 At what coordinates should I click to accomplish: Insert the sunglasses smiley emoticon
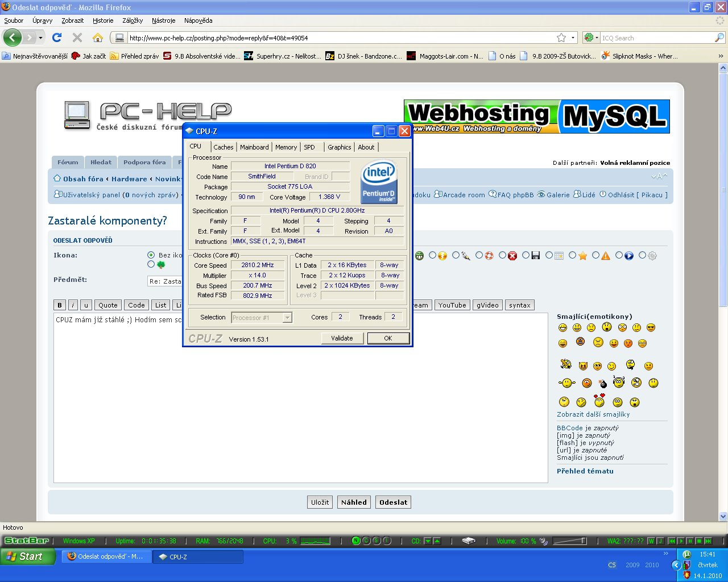[x=651, y=327]
